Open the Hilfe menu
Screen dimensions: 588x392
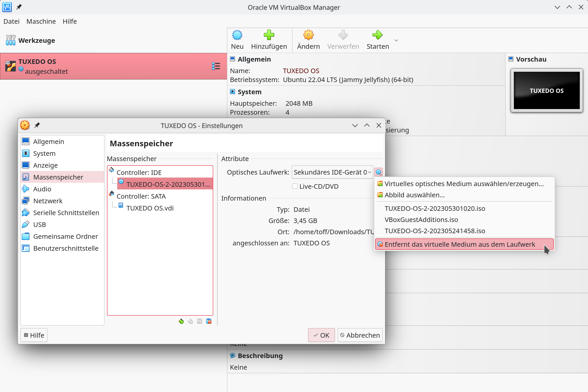(x=70, y=21)
